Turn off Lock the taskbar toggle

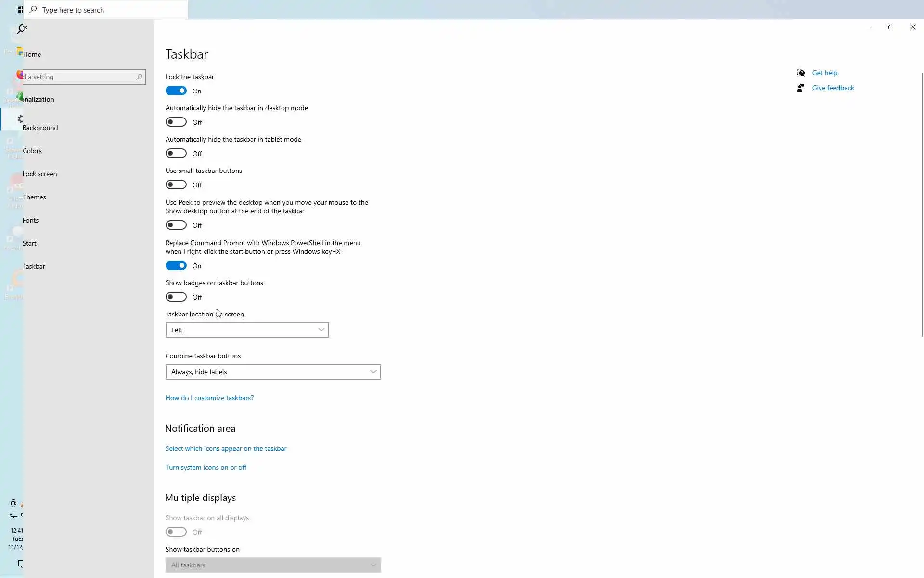point(176,91)
